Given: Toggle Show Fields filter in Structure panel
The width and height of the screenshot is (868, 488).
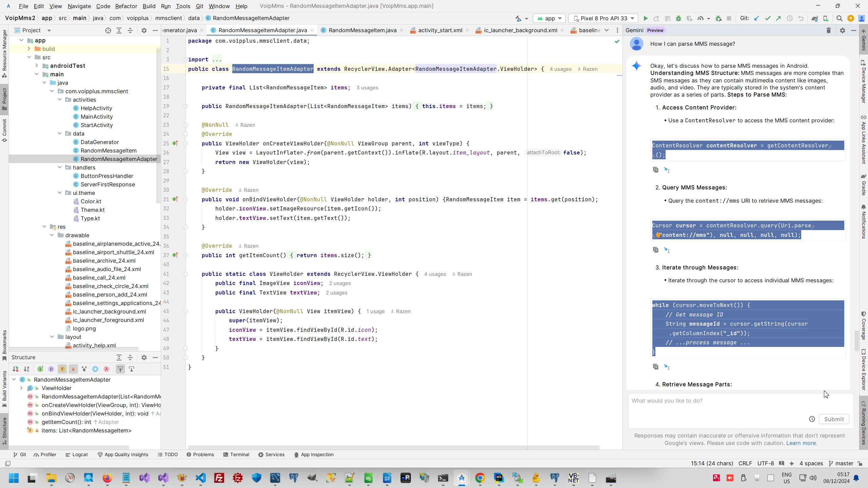Looking at the screenshot, I should (x=62, y=369).
